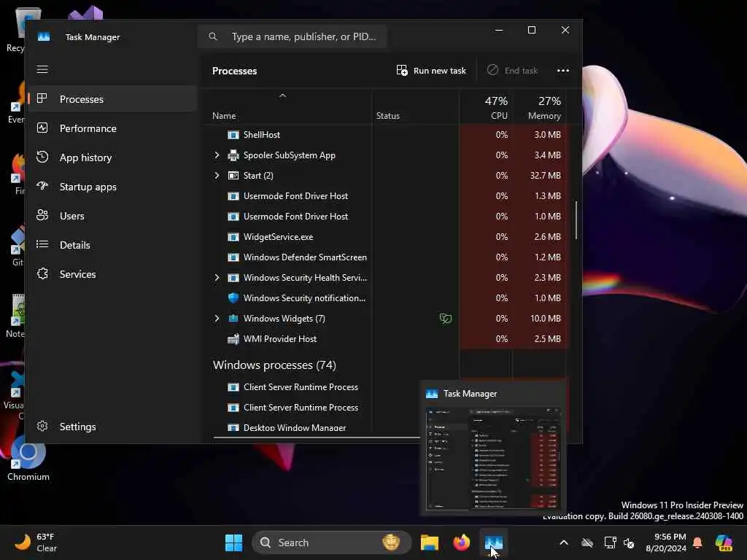Switch to the Performance tab
This screenshot has height=560, width=747.
(112, 128)
